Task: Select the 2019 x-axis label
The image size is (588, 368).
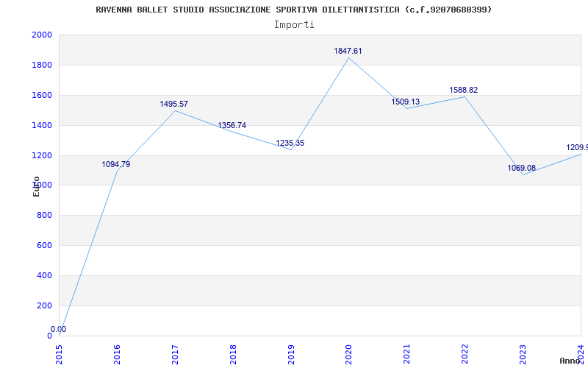Action: 291,354
